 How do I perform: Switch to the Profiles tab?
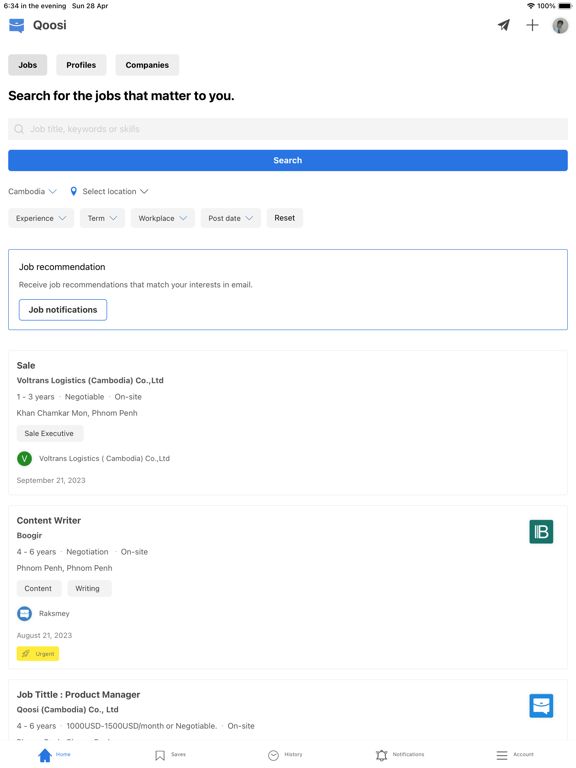pos(81,65)
